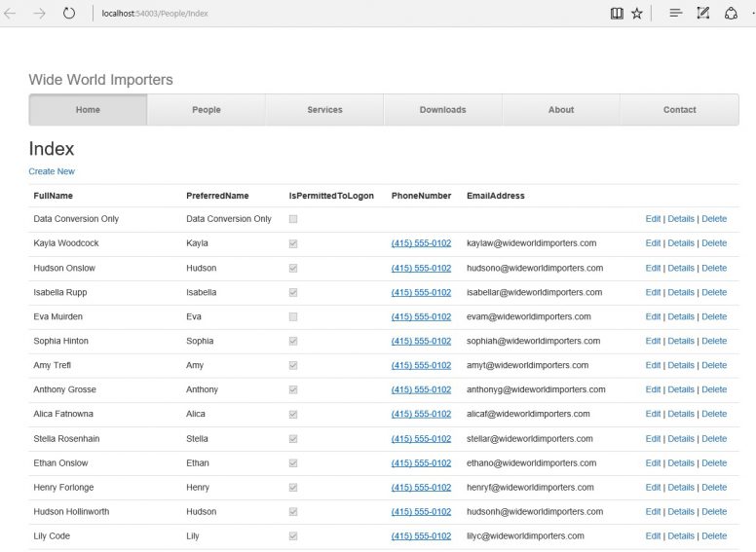
Task: Toggle Eva Muirden logon checkbox
Action: tap(293, 317)
